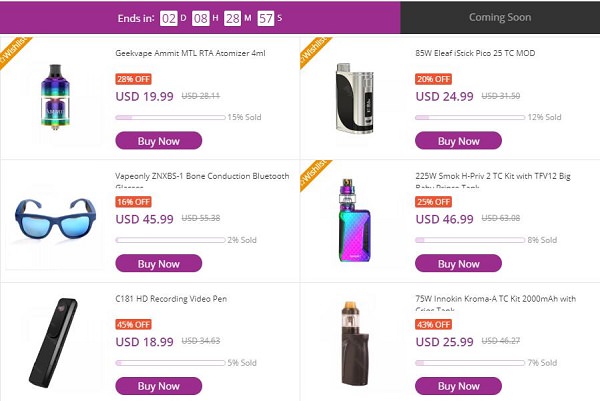Screen dimensions: 600x401
Task: Click the 45% OFF discount badge
Action: pos(134,324)
